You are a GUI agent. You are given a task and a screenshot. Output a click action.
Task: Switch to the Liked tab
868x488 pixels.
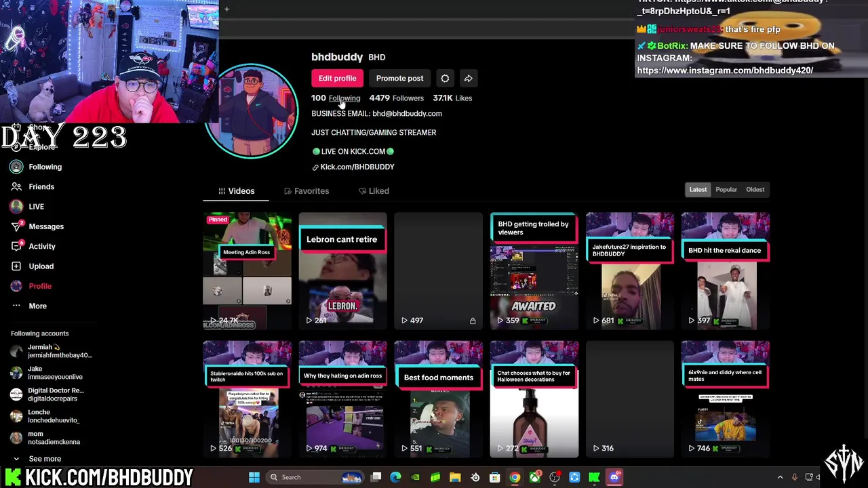point(374,191)
